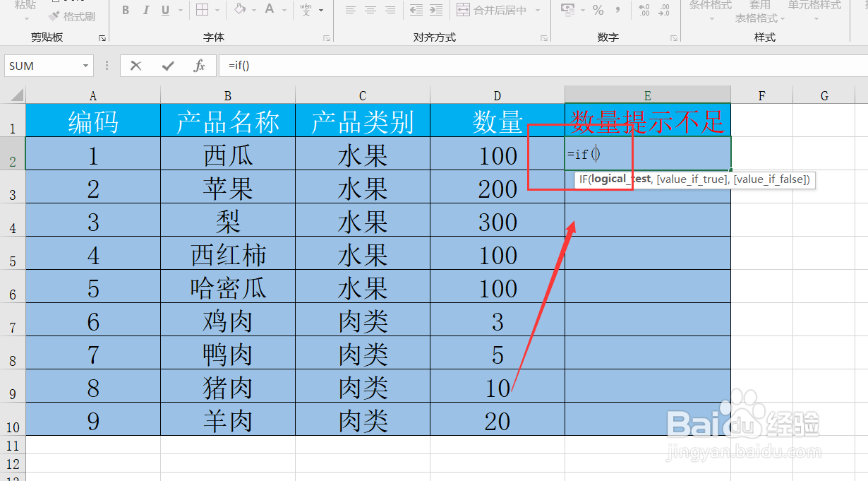Align text to the right
Viewport: 868px width, 481px height.
[x=390, y=10]
